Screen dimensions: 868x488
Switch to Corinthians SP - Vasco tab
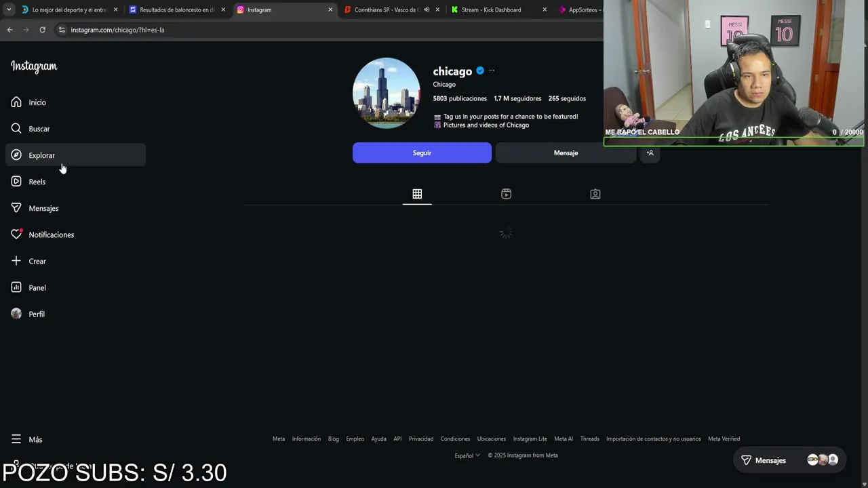pos(390,9)
